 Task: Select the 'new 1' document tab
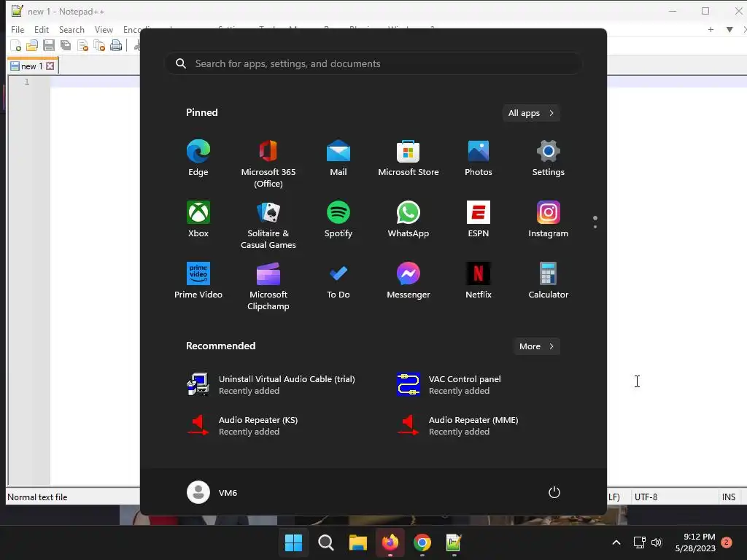tap(32, 66)
